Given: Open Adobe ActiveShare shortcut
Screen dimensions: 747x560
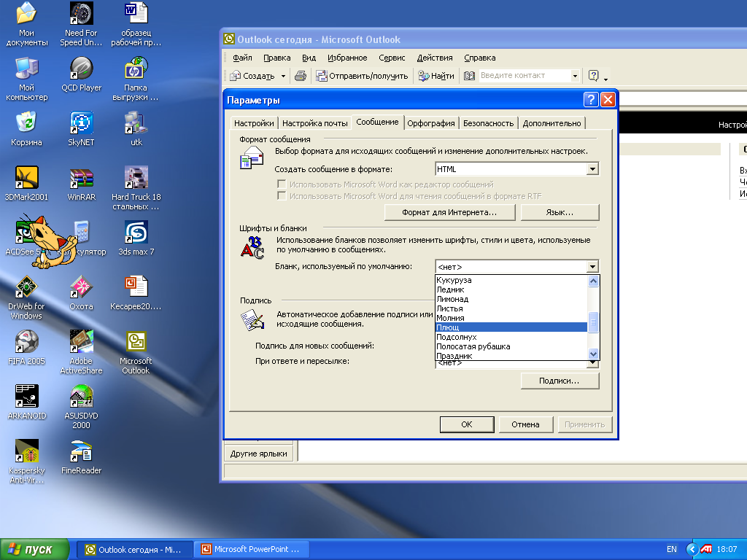Looking at the screenshot, I should click(x=81, y=352).
